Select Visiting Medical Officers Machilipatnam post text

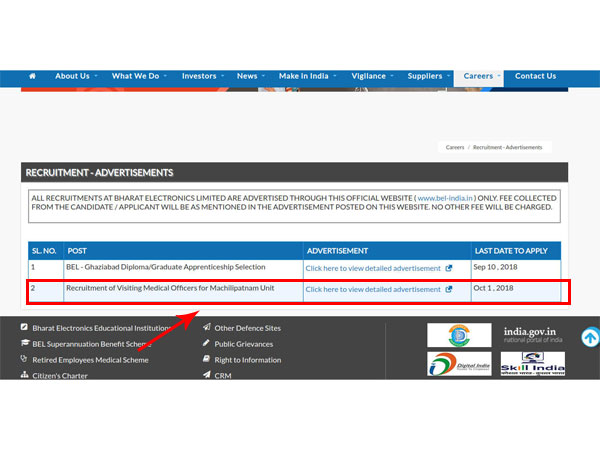pyautogui.click(x=170, y=288)
